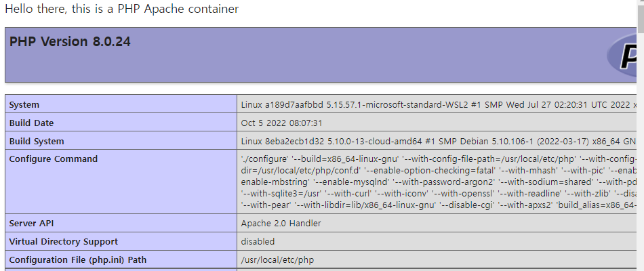Click the "disabled" value cell

click(x=258, y=241)
